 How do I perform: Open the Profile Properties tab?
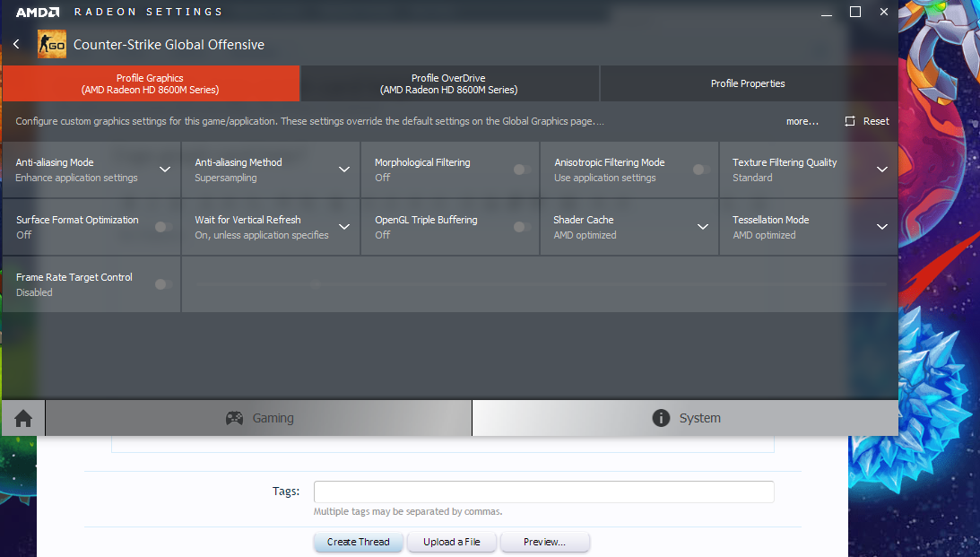pos(748,83)
